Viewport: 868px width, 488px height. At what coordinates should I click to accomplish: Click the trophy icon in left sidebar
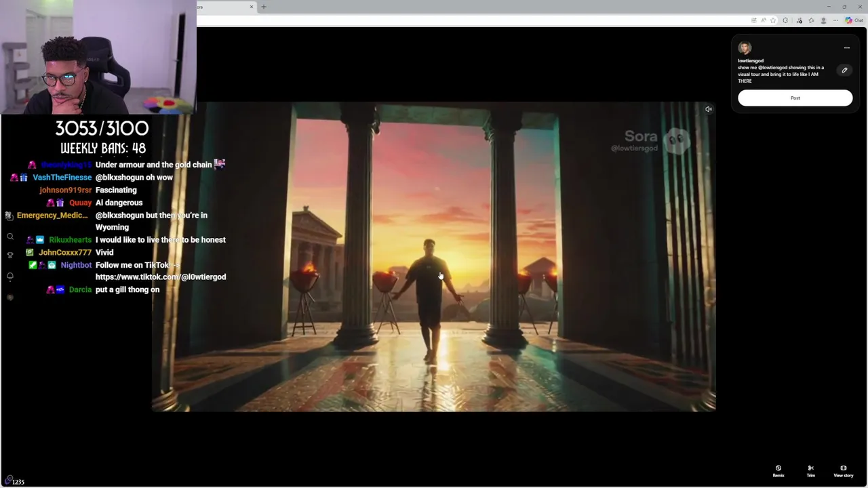(x=10, y=255)
